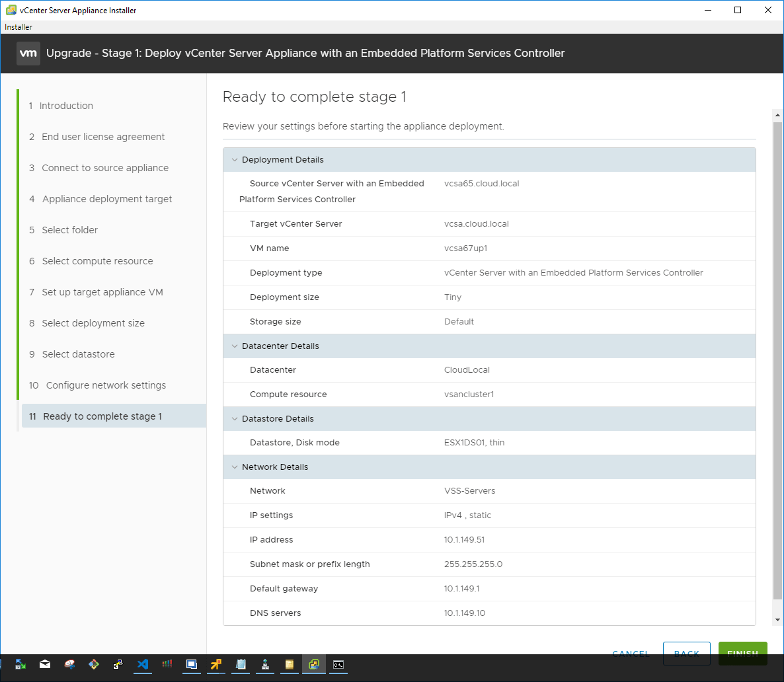
Task: Open the lock with green arrows taskbar icon
Action: point(20,664)
